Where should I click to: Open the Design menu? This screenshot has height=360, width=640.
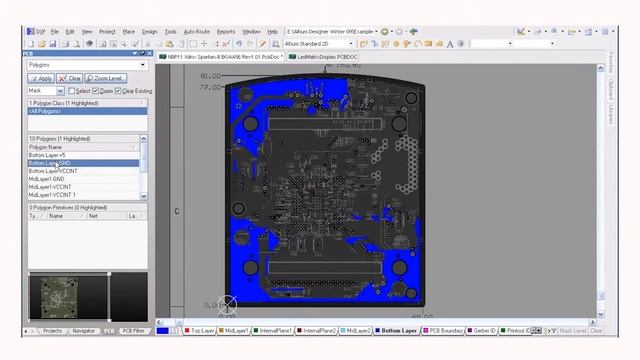[149, 31]
